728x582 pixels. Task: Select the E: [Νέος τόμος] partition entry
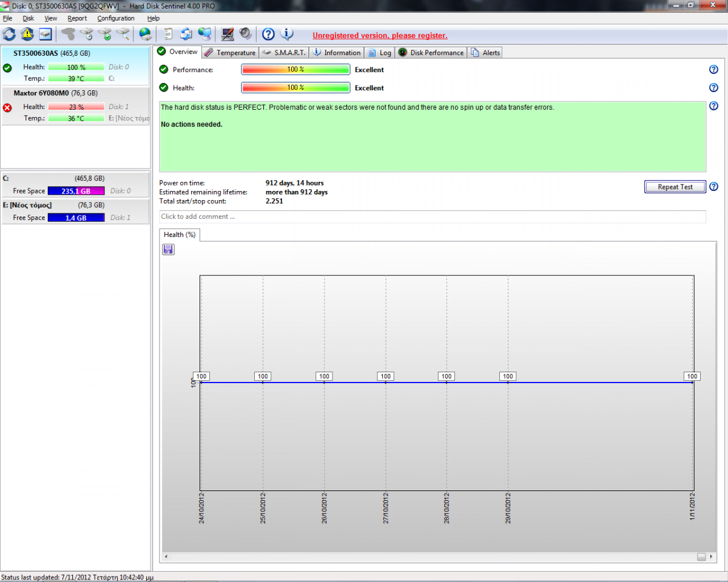click(75, 212)
